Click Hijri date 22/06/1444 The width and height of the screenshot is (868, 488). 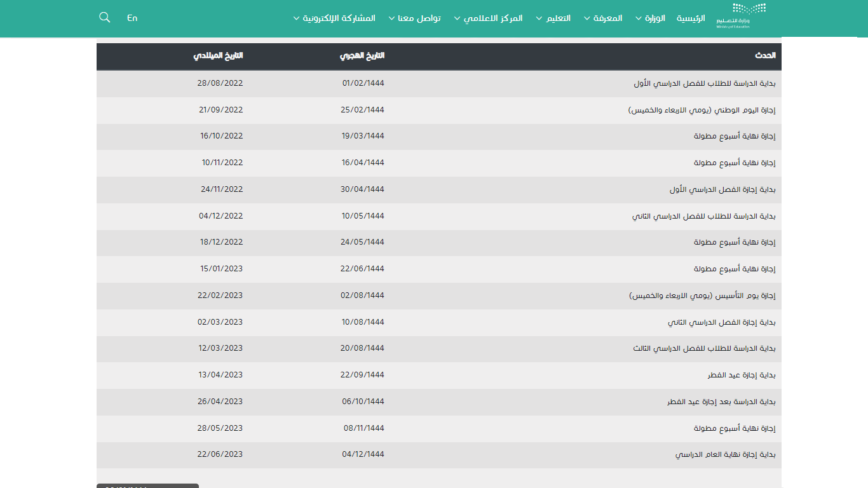coord(363,269)
